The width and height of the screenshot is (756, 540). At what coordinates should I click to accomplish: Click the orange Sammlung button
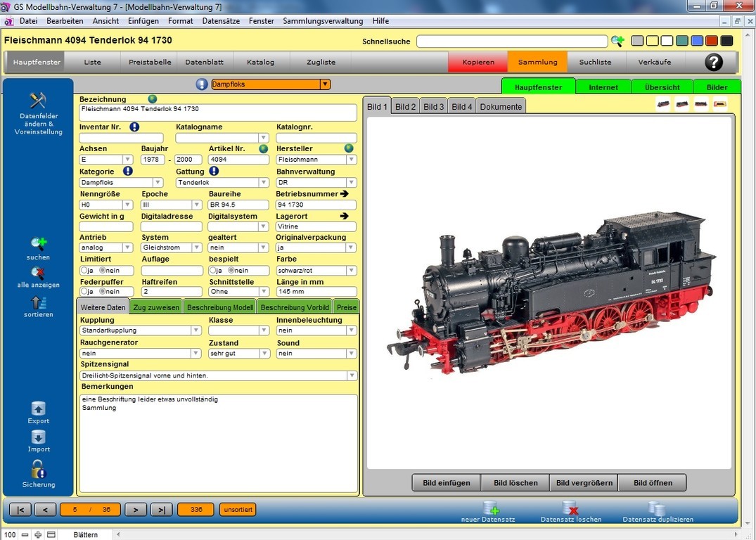(x=537, y=62)
